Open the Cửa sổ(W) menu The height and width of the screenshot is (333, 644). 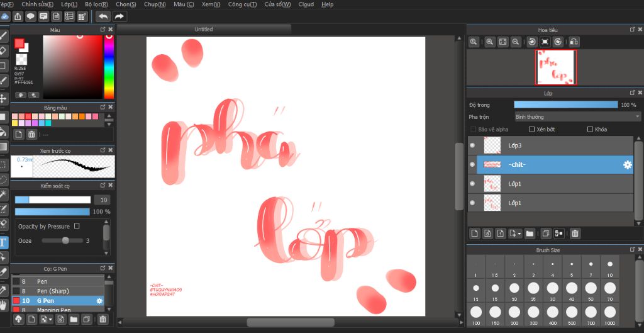click(277, 4)
